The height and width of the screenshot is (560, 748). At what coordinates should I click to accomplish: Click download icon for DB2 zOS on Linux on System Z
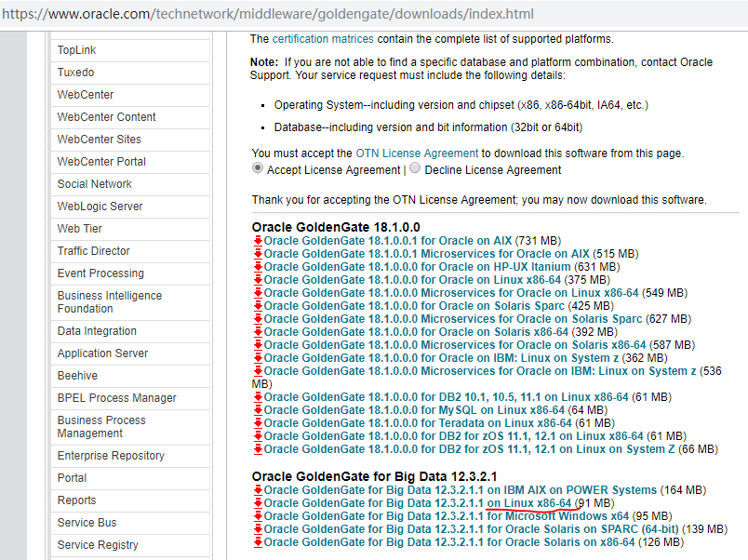[258, 449]
